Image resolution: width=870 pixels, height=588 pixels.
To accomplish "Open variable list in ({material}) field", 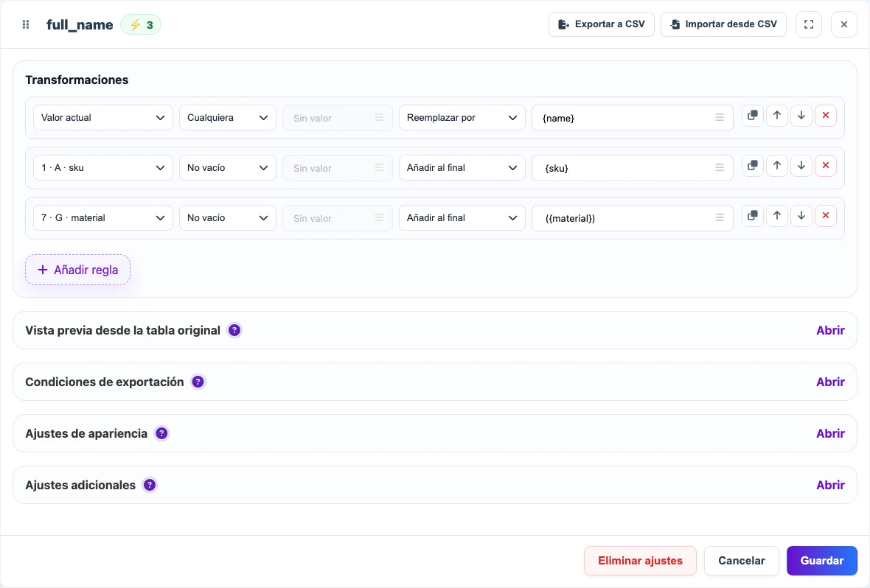I will coord(720,218).
